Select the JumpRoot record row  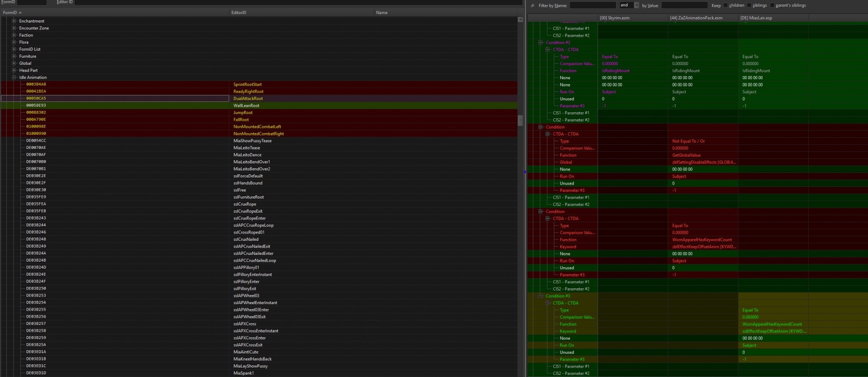click(259, 113)
